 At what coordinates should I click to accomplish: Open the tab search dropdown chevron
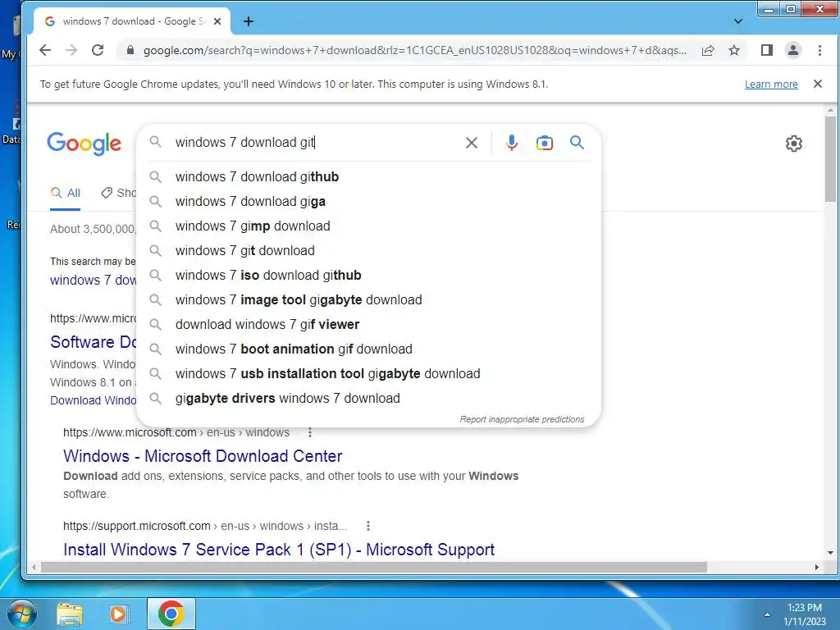pyautogui.click(x=737, y=21)
